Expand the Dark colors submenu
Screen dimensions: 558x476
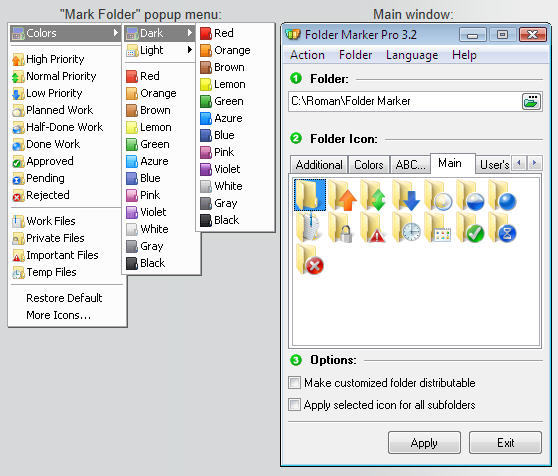click(x=159, y=33)
